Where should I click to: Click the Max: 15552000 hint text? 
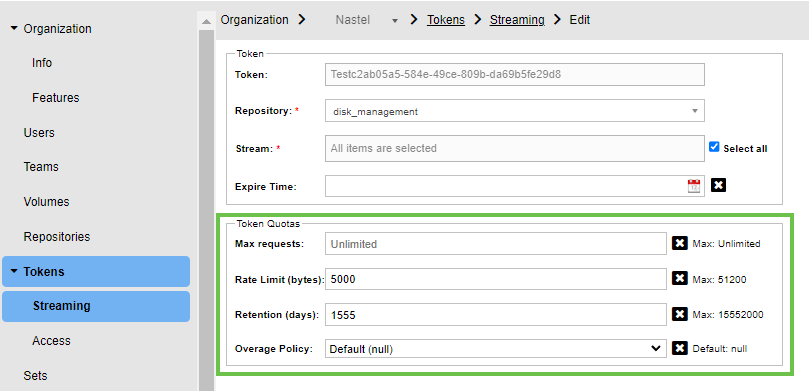[x=727, y=315]
